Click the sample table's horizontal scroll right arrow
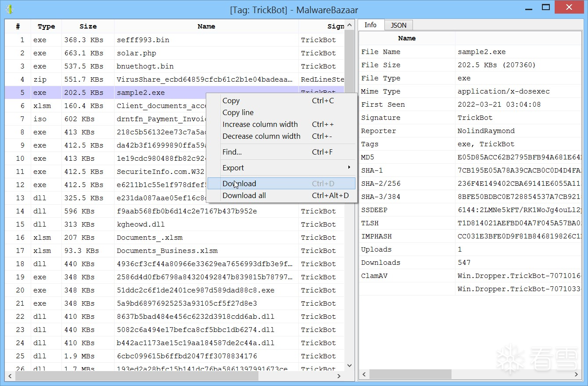Screen dimensions: 588x386 [x=339, y=376]
